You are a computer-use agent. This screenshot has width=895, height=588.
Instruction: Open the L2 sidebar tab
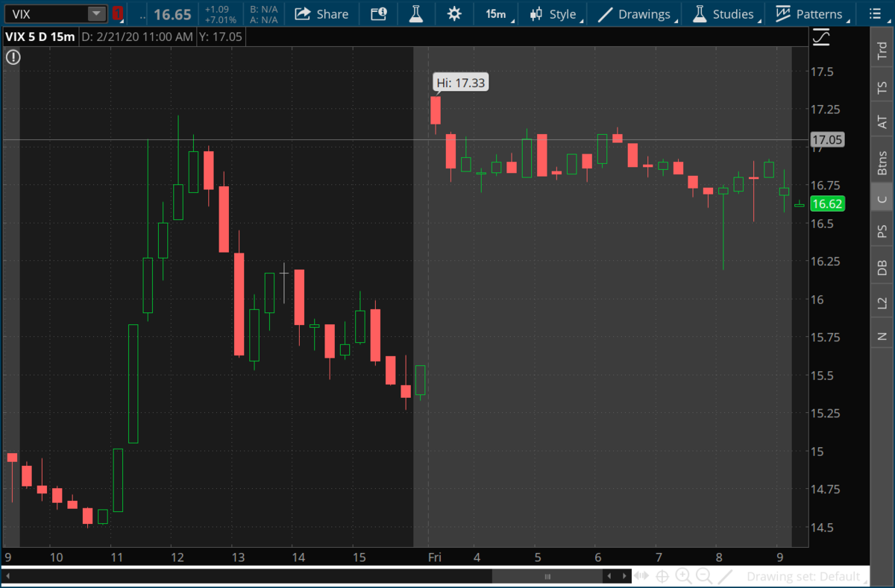(x=882, y=303)
